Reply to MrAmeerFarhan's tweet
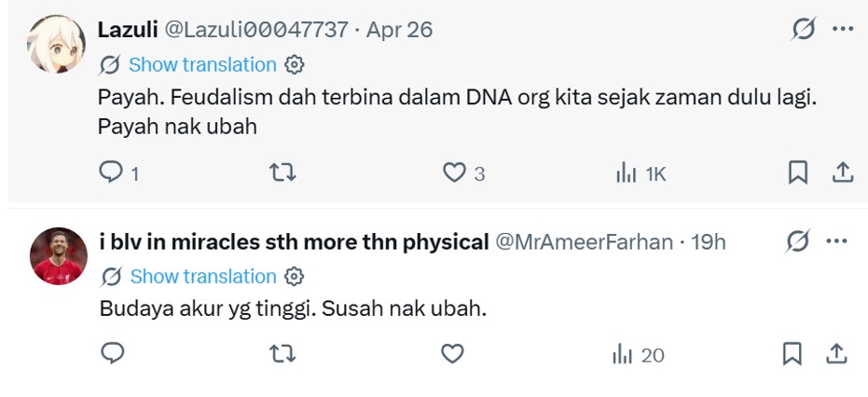Image resolution: width=868 pixels, height=397 pixels. tap(113, 354)
